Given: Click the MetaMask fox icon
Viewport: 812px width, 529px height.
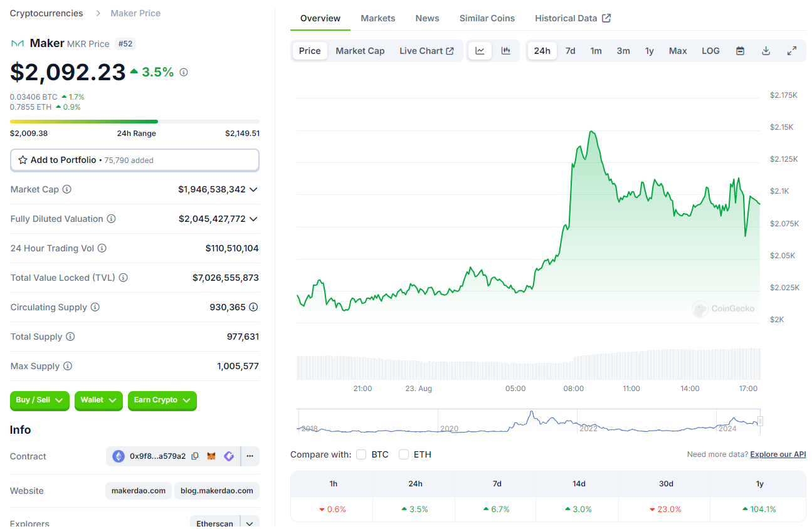Looking at the screenshot, I should (212, 456).
